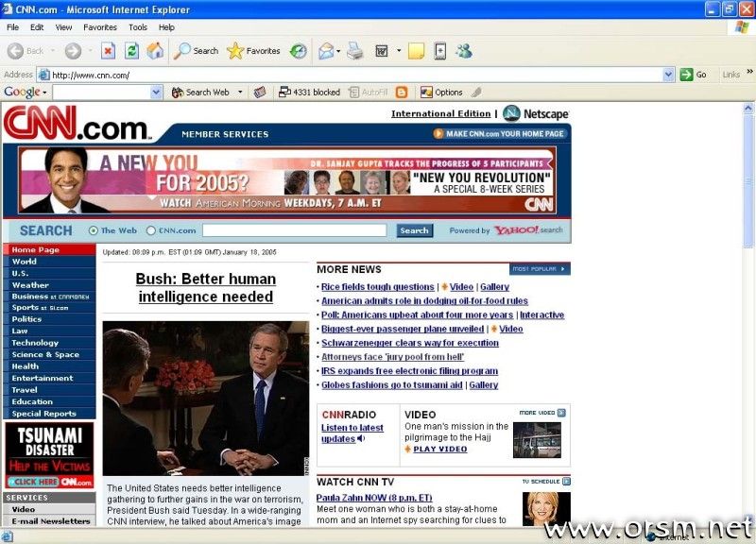Click the speaker icon beside CNN Radio updates

coord(361,438)
